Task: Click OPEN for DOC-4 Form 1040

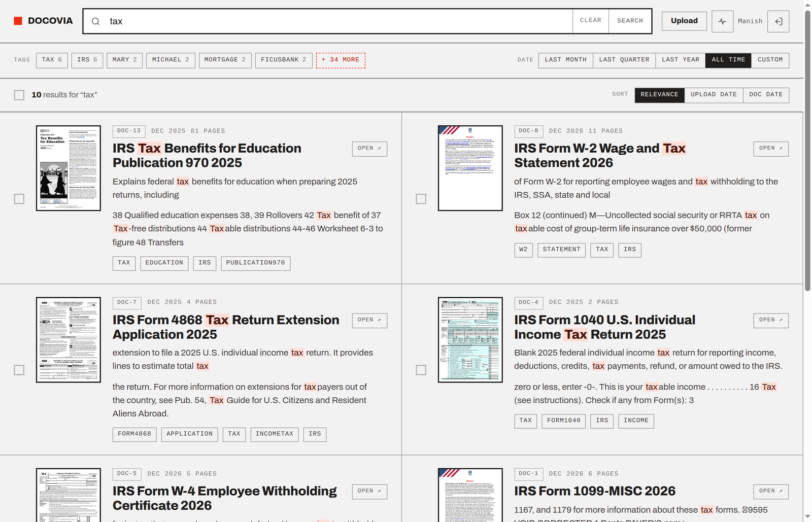Action: (x=771, y=320)
